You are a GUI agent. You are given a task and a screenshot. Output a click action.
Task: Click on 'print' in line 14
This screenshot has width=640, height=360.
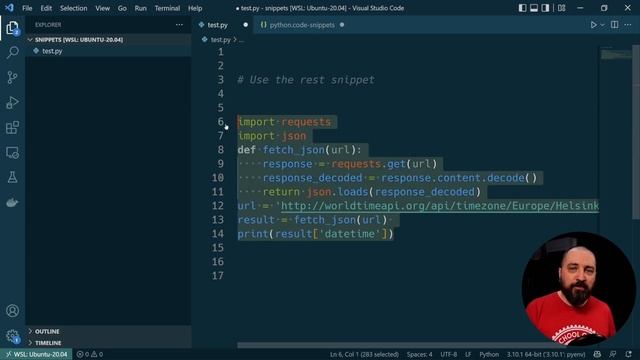pos(253,234)
